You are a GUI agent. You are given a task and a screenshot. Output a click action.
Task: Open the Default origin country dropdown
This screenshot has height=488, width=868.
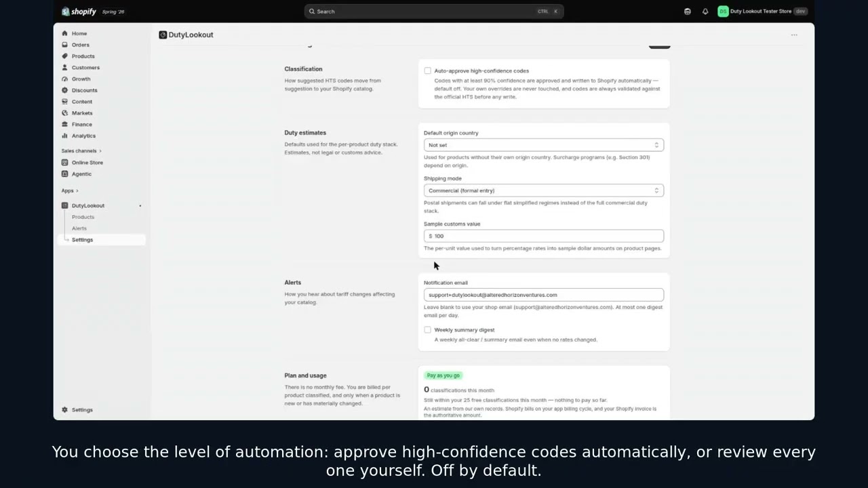coord(544,145)
